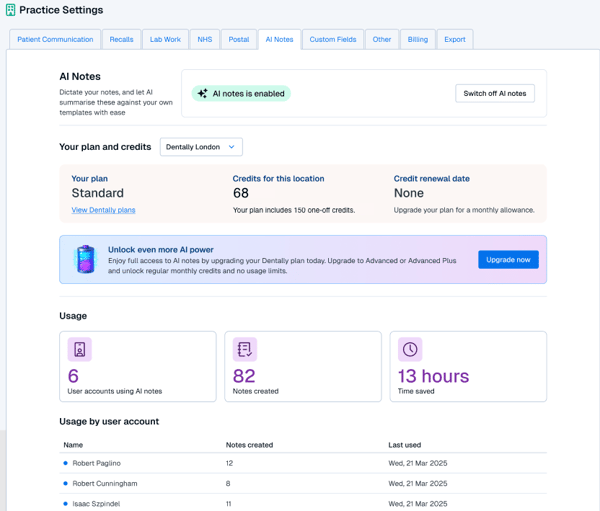Switch to the Billing tab
The image size is (600, 511).
tap(417, 39)
